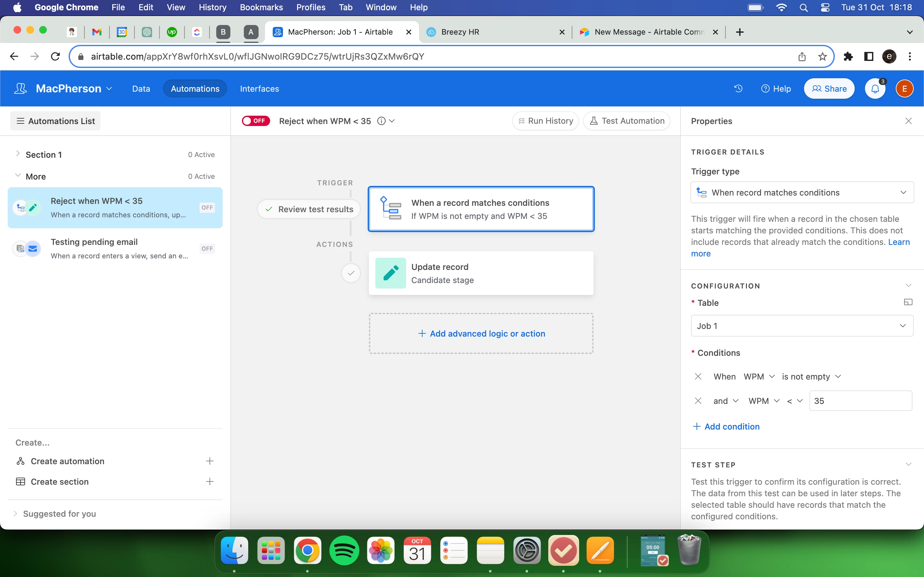The height and width of the screenshot is (577, 924).
Task: Click the Test Automation button
Action: pos(627,121)
